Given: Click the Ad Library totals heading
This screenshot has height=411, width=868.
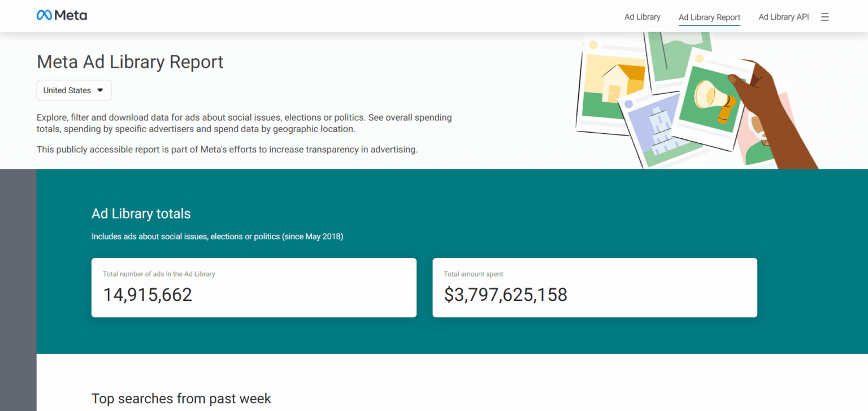Looking at the screenshot, I should click(141, 214).
